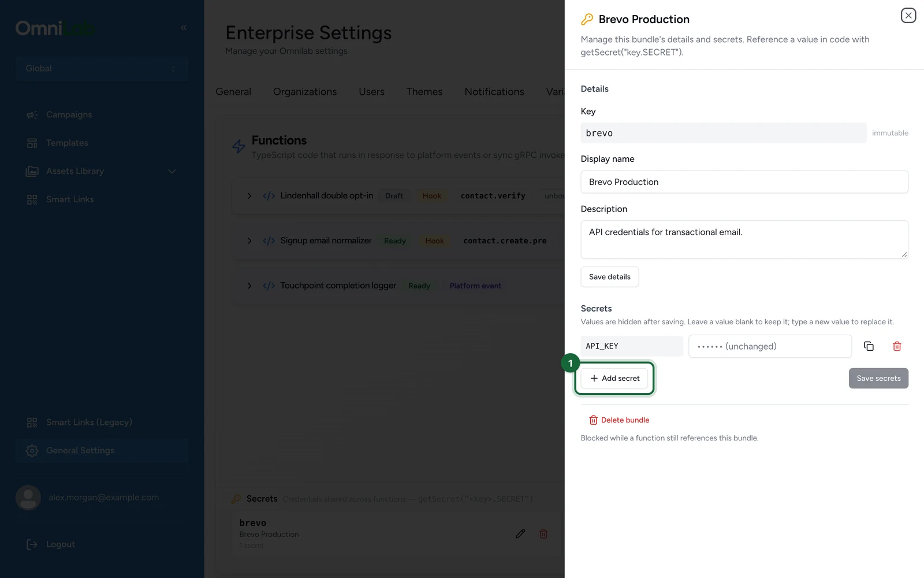The image size is (924, 578).
Task: Click the contact.verify hook label
Action: point(493,196)
